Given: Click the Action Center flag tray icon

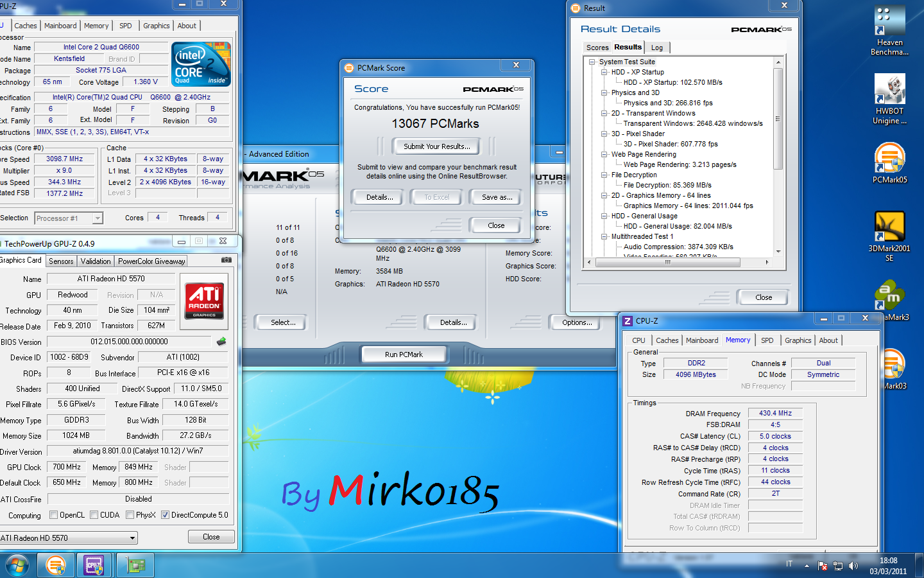Looking at the screenshot, I should tap(823, 566).
